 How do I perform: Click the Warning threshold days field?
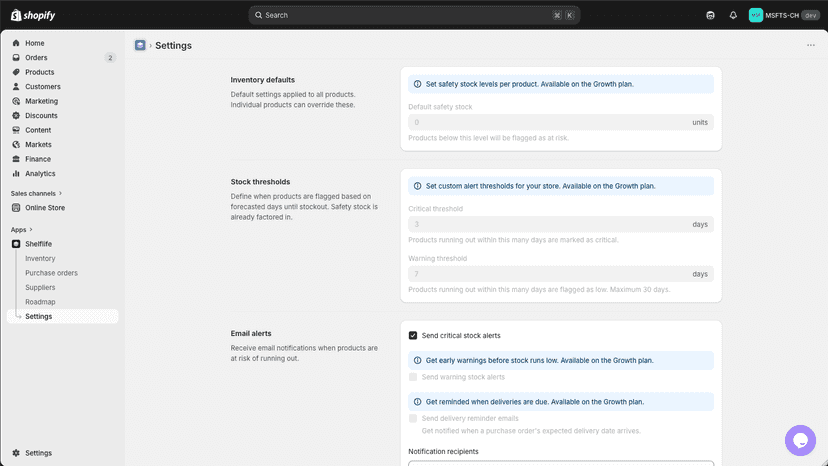coord(561,274)
